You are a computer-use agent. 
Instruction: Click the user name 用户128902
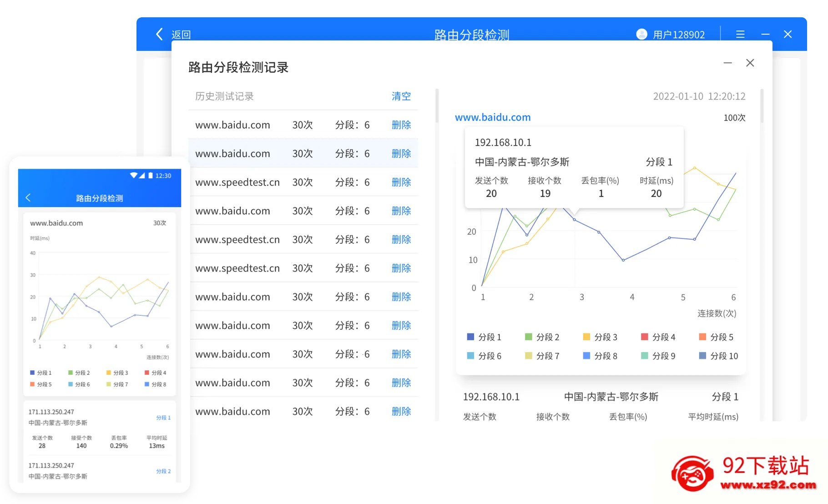(x=679, y=35)
